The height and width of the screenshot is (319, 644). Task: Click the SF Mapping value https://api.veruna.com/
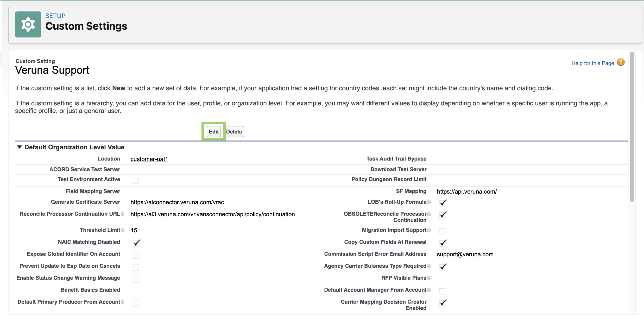click(467, 192)
